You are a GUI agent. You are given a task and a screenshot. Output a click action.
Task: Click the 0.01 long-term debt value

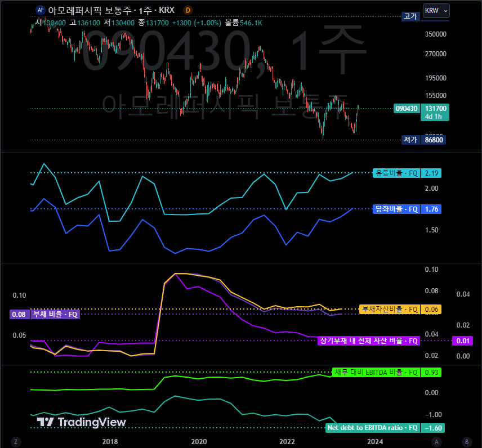tap(462, 341)
